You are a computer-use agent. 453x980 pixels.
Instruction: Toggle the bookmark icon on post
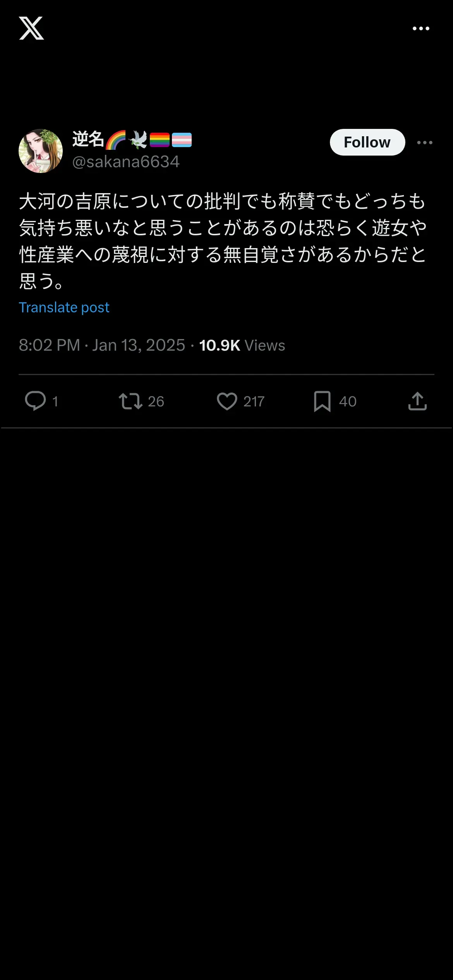coord(322,401)
